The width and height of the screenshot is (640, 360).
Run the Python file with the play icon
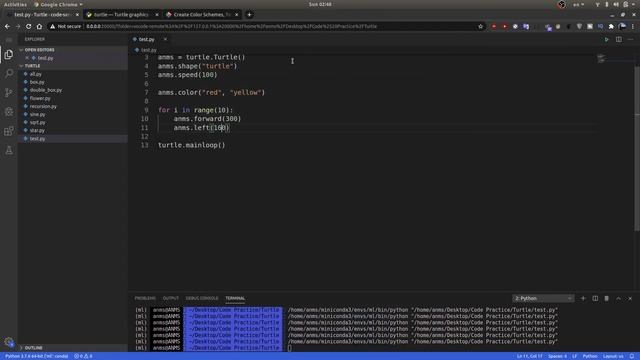point(607,39)
